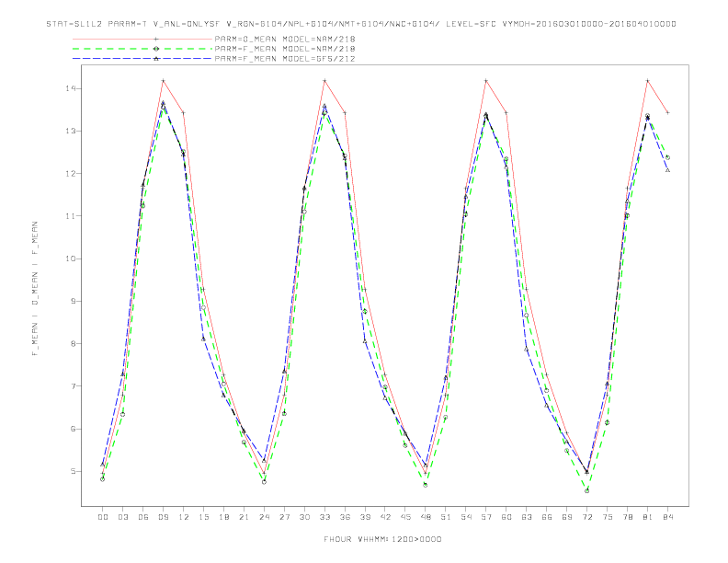Click x-axis tick label 30
The width and height of the screenshot is (728, 563).
coord(304,517)
